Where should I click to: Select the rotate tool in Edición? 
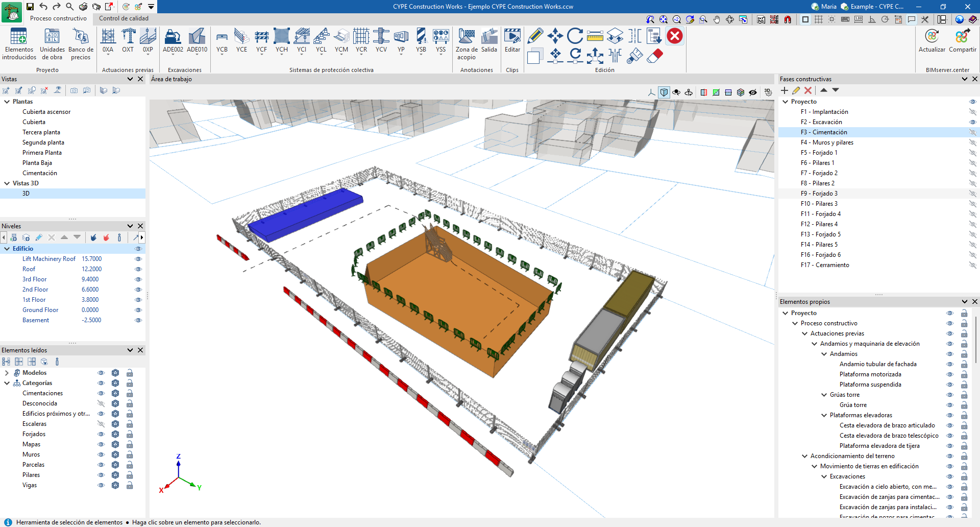(x=575, y=36)
